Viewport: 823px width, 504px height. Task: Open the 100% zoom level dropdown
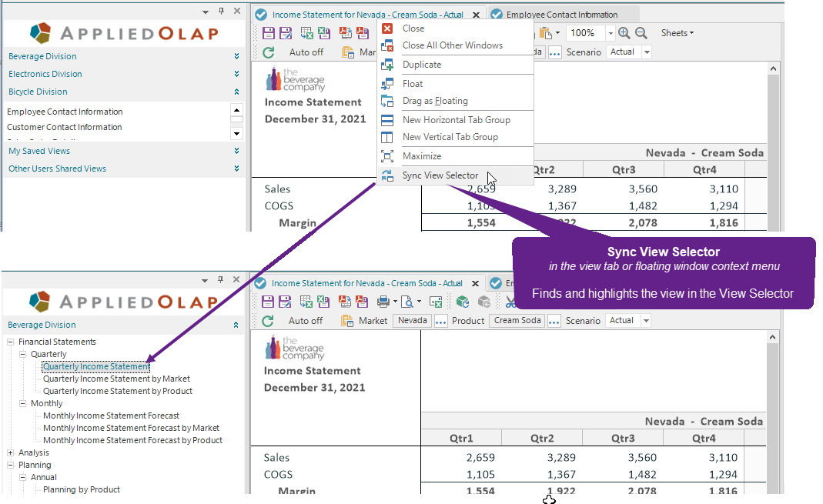click(x=610, y=33)
